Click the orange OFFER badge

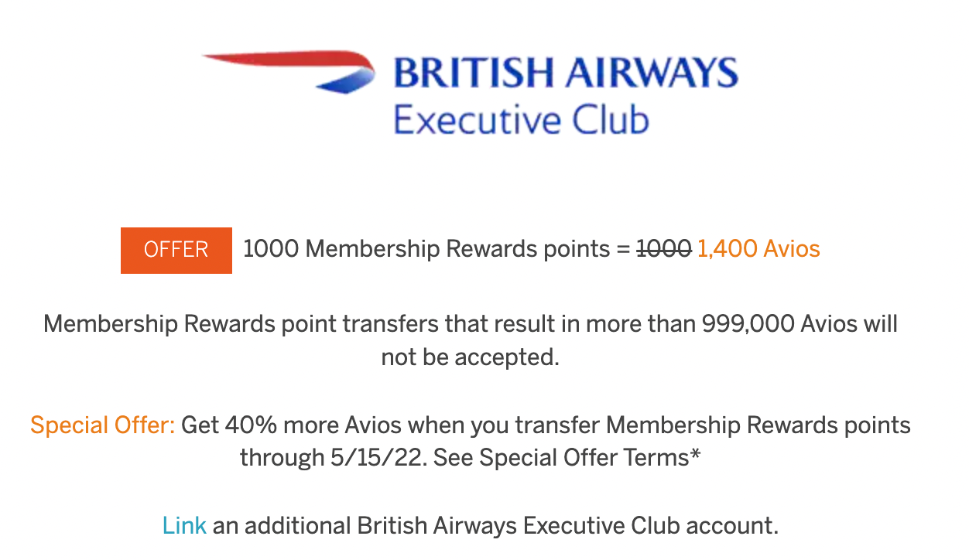click(176, 250)
